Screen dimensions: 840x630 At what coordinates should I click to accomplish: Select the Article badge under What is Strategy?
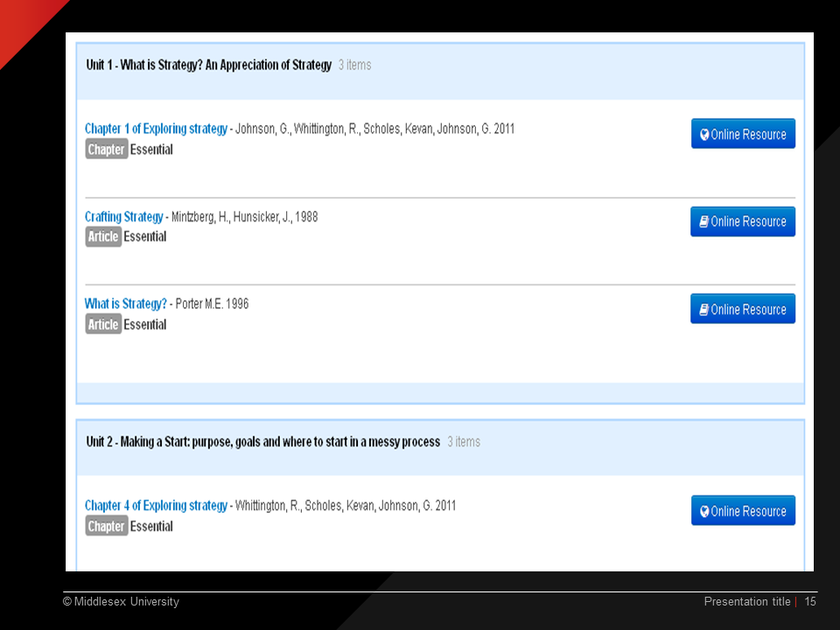pyautogui.click(x=102, y=325)
